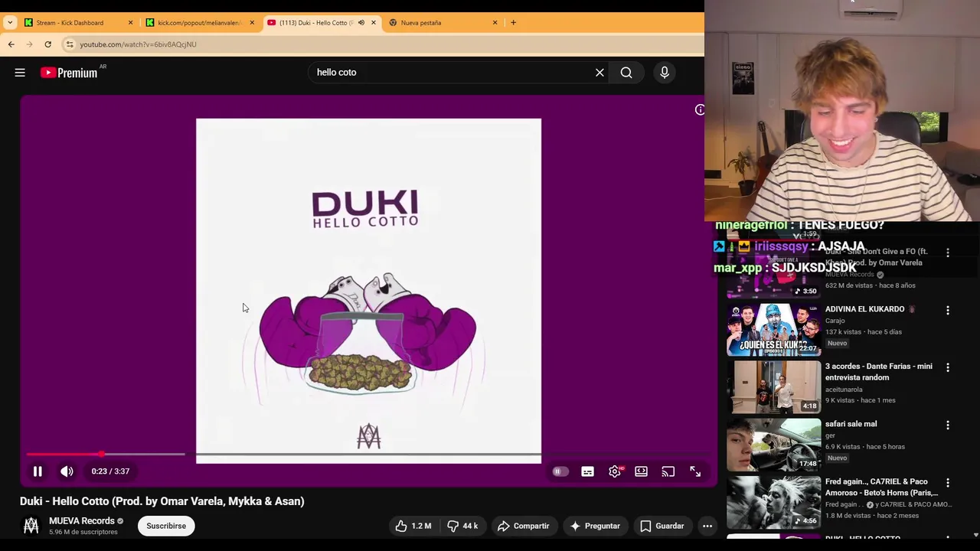Open the Fred again.. video thumbnail

(x=773, y=502)
